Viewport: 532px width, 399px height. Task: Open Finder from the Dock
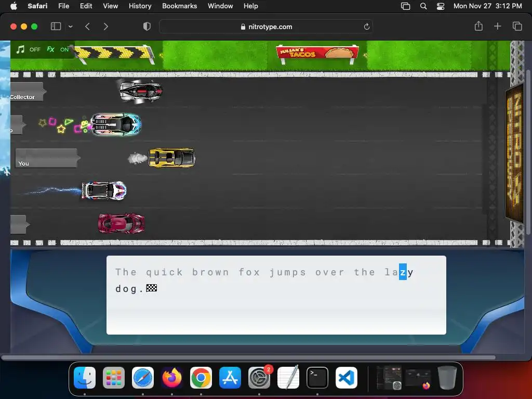[85, 378]
